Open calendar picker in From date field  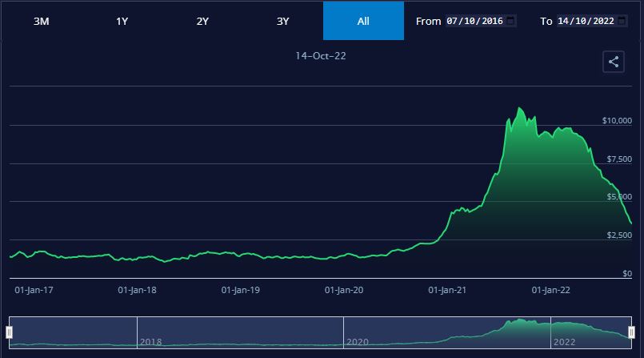[x=511, y=21]
